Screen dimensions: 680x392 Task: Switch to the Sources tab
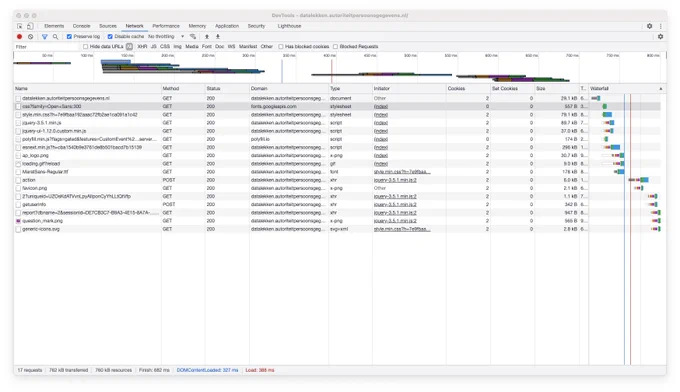tap(108, 26)
